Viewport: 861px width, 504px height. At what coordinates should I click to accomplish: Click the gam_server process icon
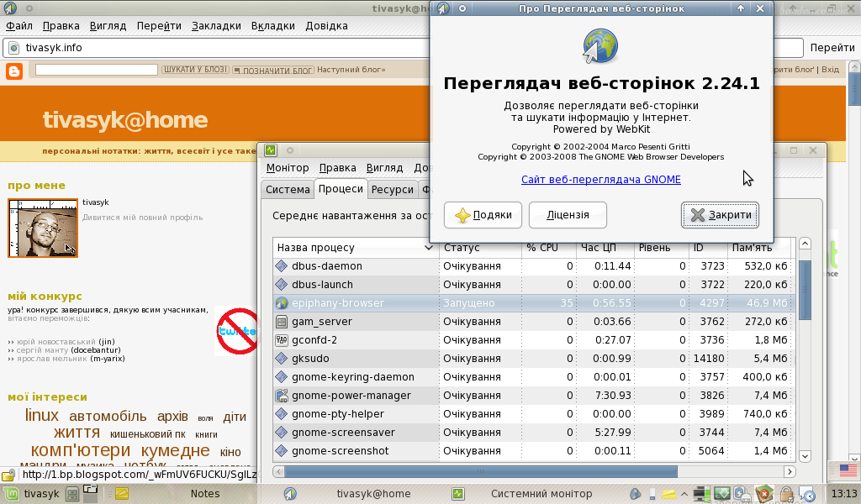pyautogui.click(x=282, y=322)
